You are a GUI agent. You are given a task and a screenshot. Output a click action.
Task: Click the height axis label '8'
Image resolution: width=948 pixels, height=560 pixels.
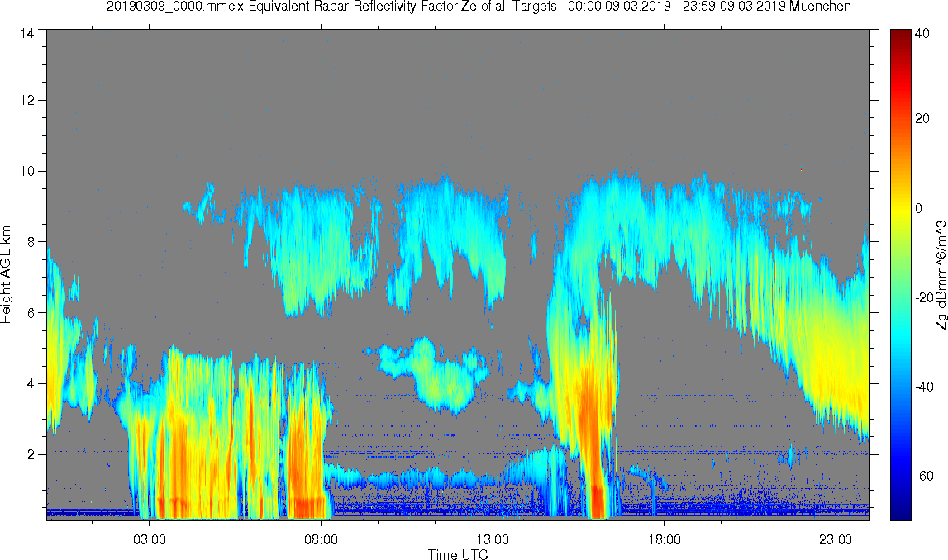point(31,242)
